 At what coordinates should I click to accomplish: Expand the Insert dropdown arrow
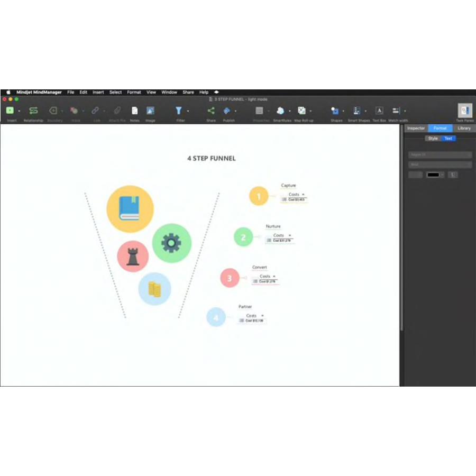(19, 111)
